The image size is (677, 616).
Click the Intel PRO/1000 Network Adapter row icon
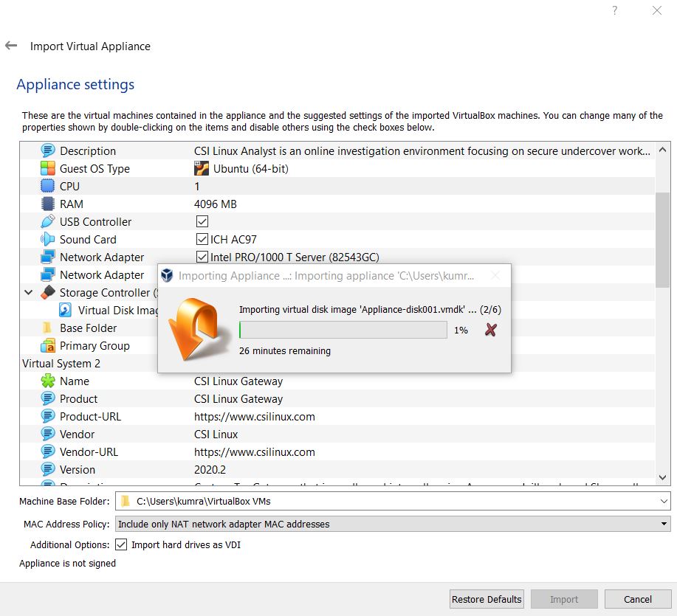coord(47,257)
